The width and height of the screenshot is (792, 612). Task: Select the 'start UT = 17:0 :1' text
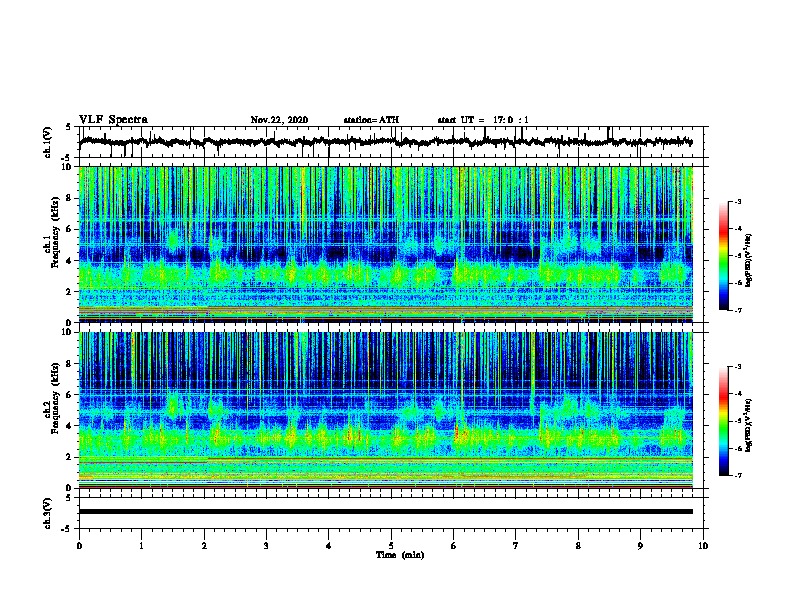(483, 120)
